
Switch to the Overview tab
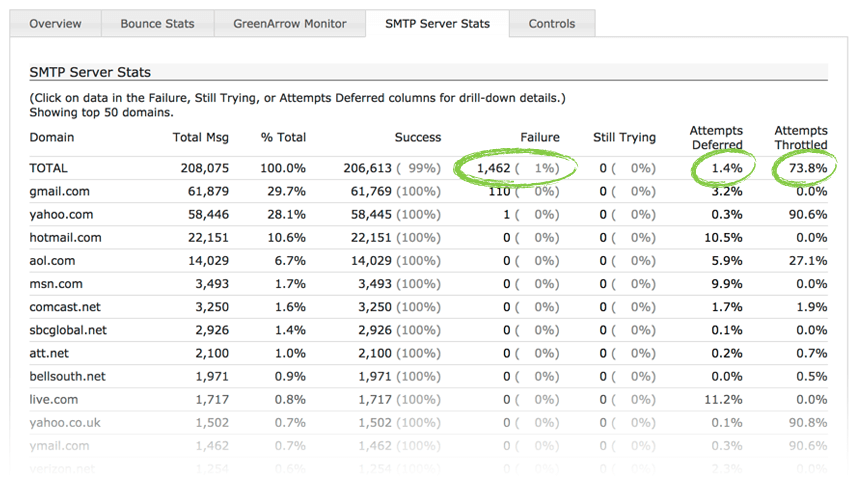pos(55,24)
